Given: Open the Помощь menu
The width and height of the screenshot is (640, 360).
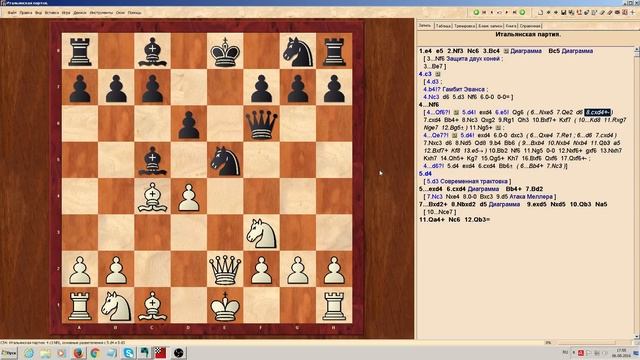Looking at the screenshot, I should coord(134,13).
